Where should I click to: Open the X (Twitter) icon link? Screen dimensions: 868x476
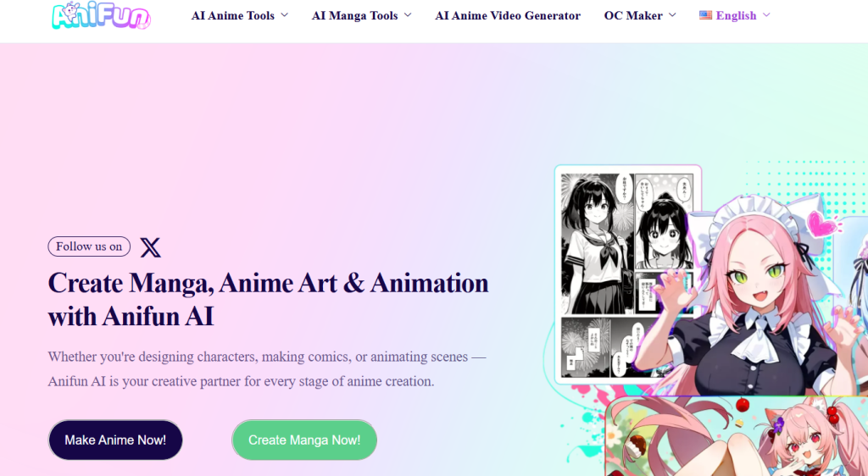coord(150,247)
